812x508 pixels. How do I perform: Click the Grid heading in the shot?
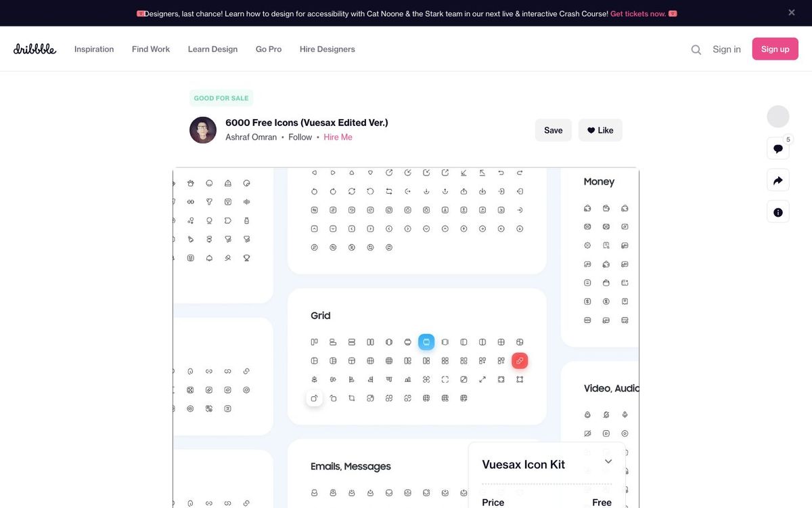tap(321, 316)
